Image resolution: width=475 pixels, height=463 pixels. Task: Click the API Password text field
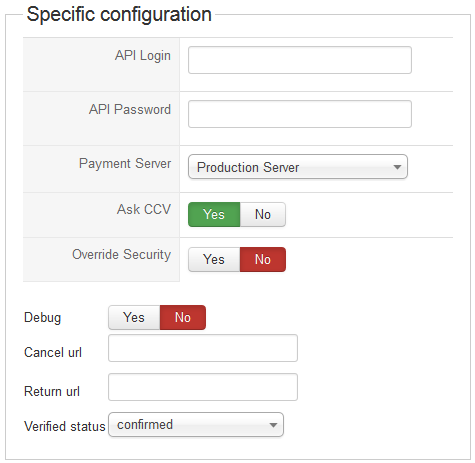tap(300, 114)
